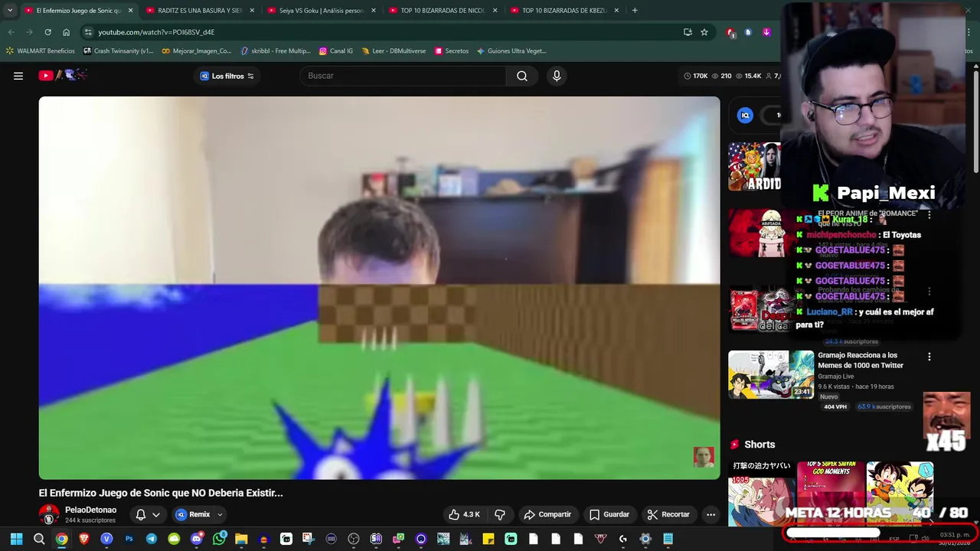Share the video using Compartir
The image size is (980, 551).
point(547,514)
